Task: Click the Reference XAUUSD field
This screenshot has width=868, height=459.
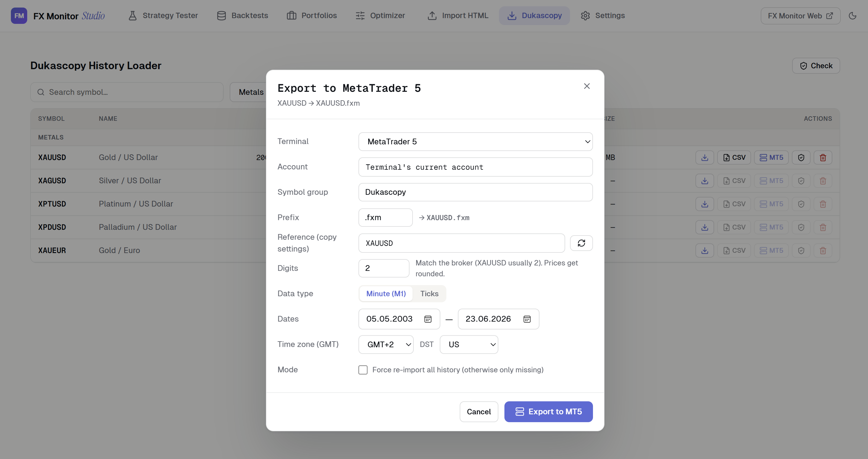Action: point(461,243)
